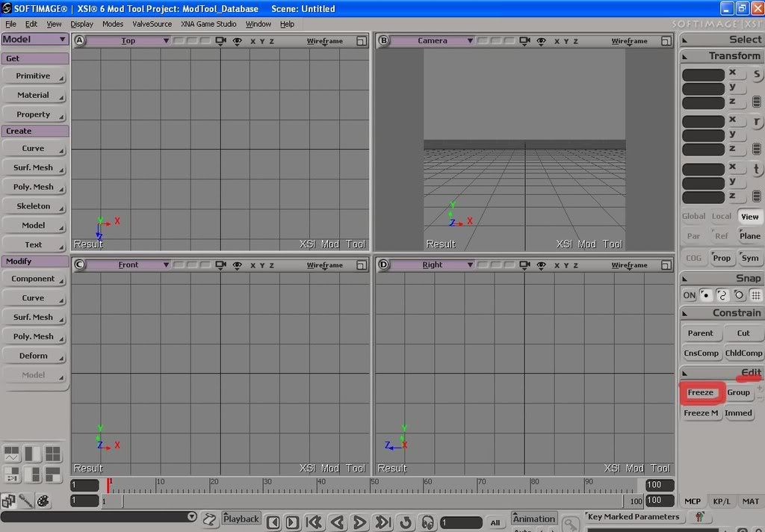The image size is (765, 532).
Task: Click the Parent constrain button
Action: coord(701,333)
